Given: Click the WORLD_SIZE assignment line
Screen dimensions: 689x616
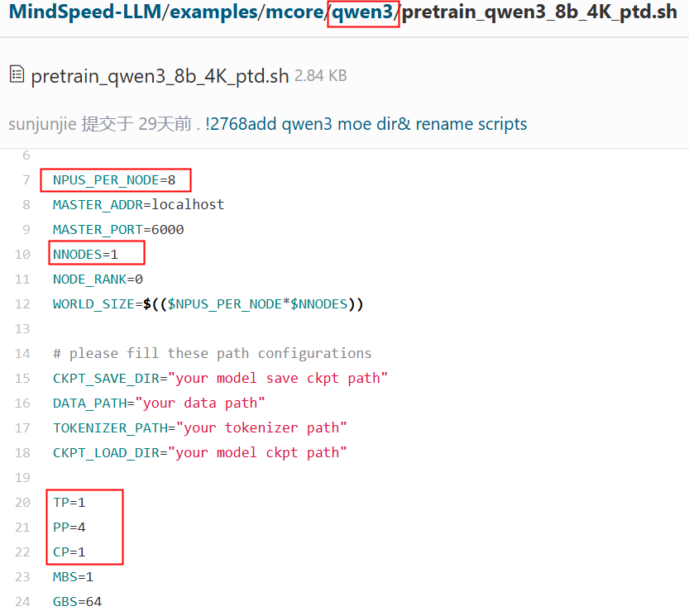Looking at the screenshot, I should coord(208,304).
